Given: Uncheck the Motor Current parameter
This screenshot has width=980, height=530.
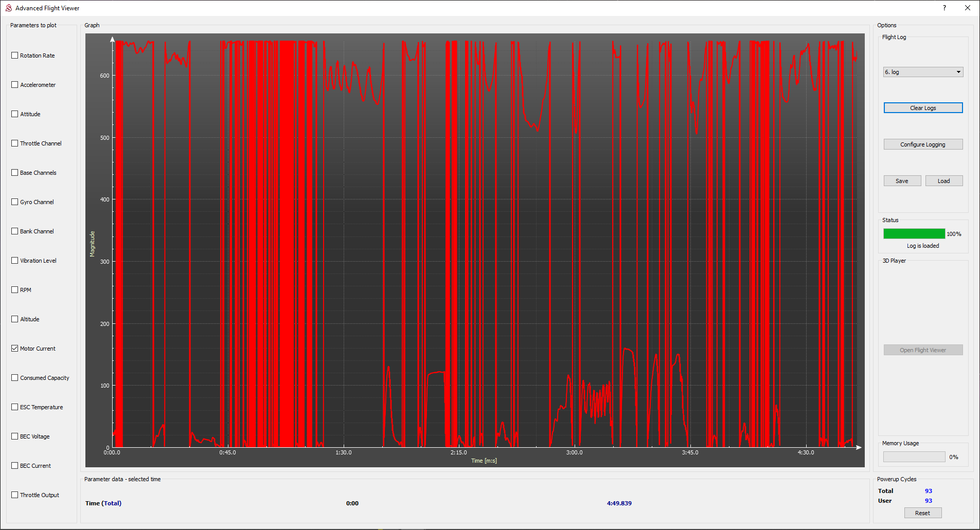Looking at the screenshot, I should pos(15,349).
